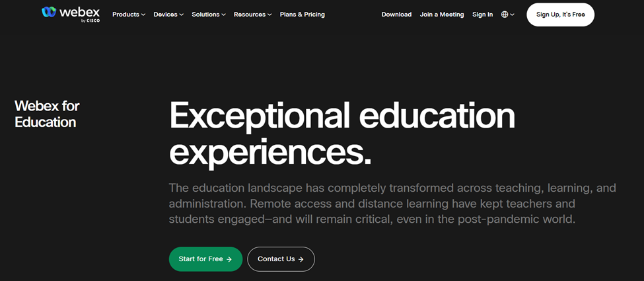Expand the Resources dropdown menu
The image size is (644, 281).
pyautogui.click(x=252, y=15)
